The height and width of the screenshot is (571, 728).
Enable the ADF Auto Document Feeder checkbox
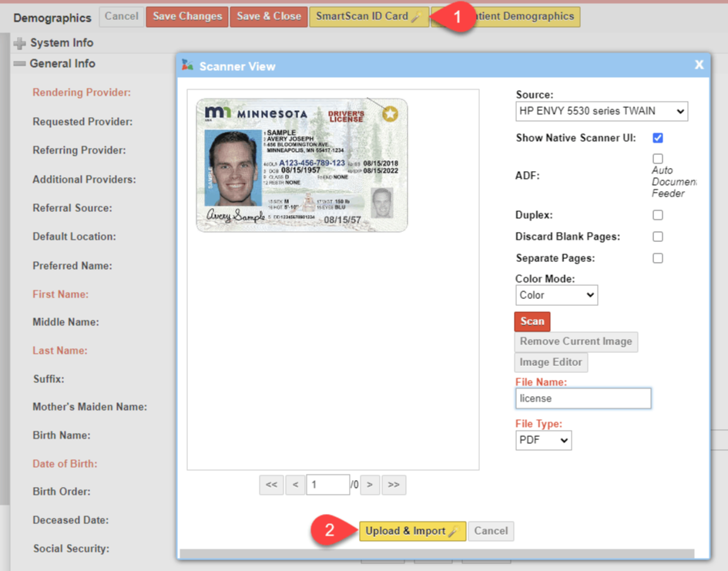click(657, 158)
